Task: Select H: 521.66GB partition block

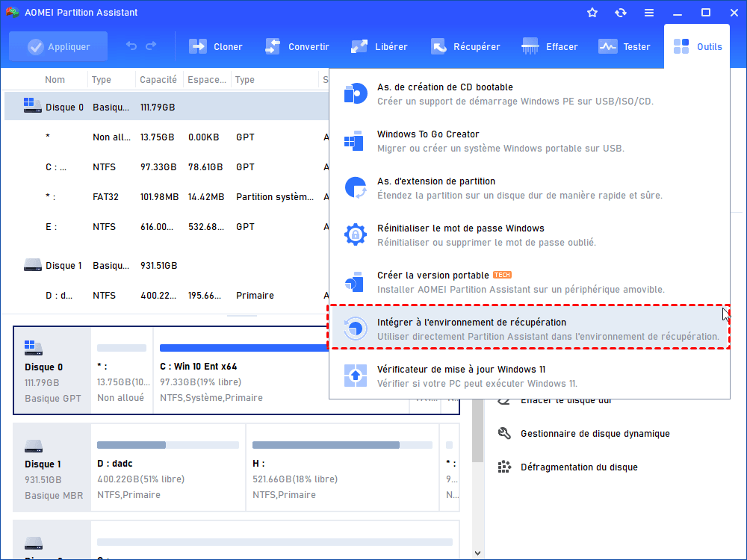Action: tap(343, 467)
